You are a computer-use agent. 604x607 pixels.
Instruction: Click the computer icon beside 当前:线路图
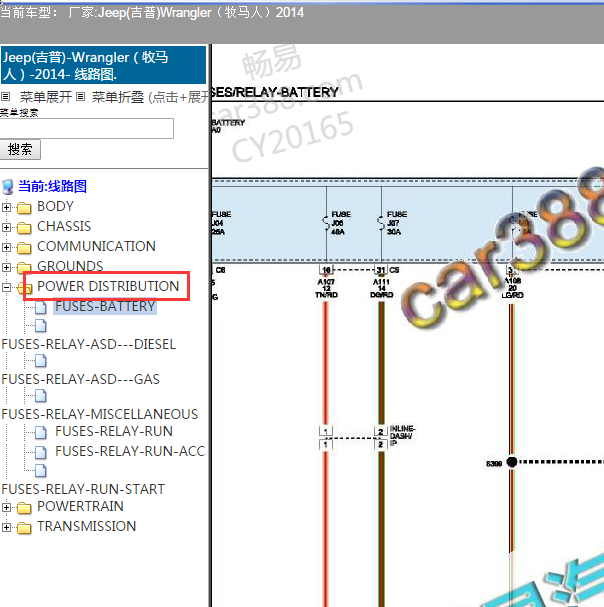click(8, 187)
